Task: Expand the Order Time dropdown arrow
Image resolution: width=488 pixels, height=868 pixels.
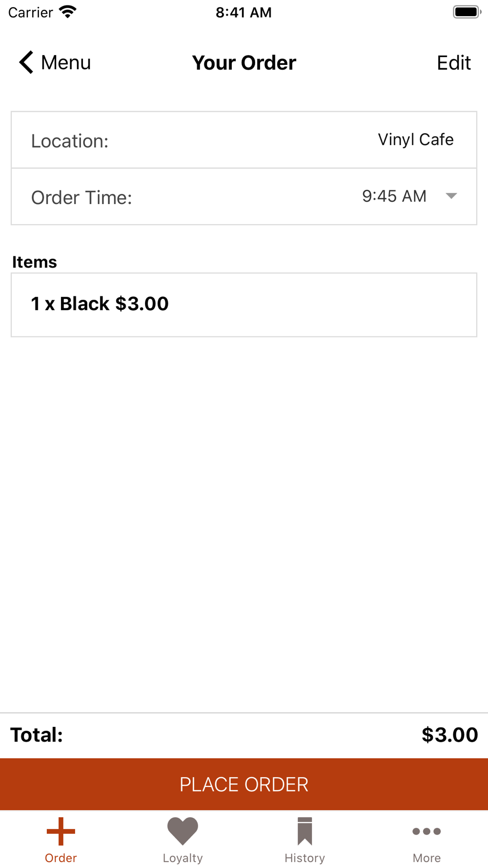Action: tap(451, 196)
